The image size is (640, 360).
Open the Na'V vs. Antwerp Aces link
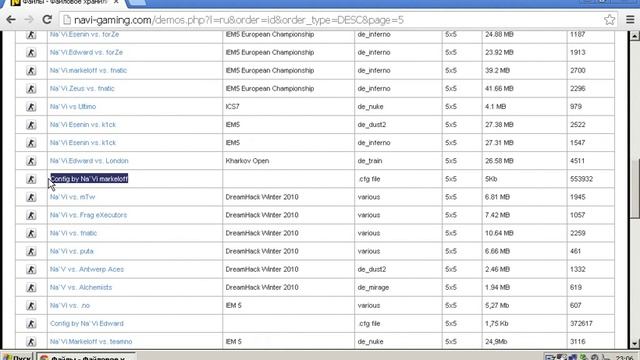[x=87, y=269]
